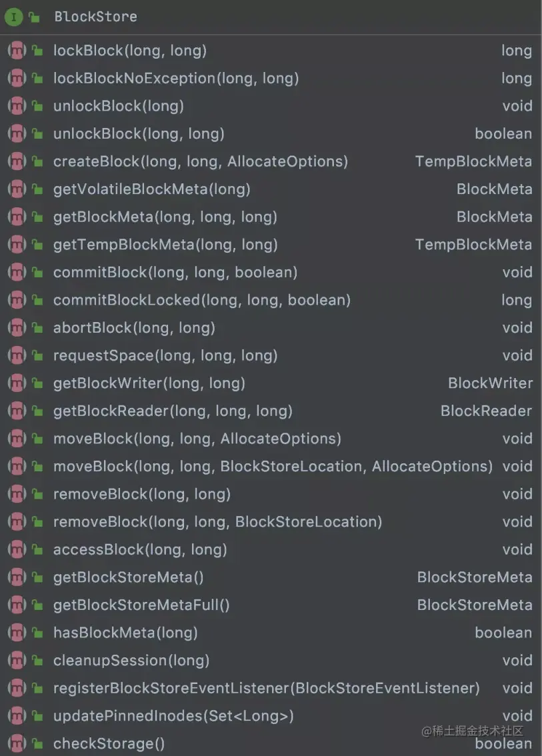Screen dimensions: 542x756
Task: Select removeBlock(long, long, BlockStoreLocation) method
Action: (x=217, y=521)
